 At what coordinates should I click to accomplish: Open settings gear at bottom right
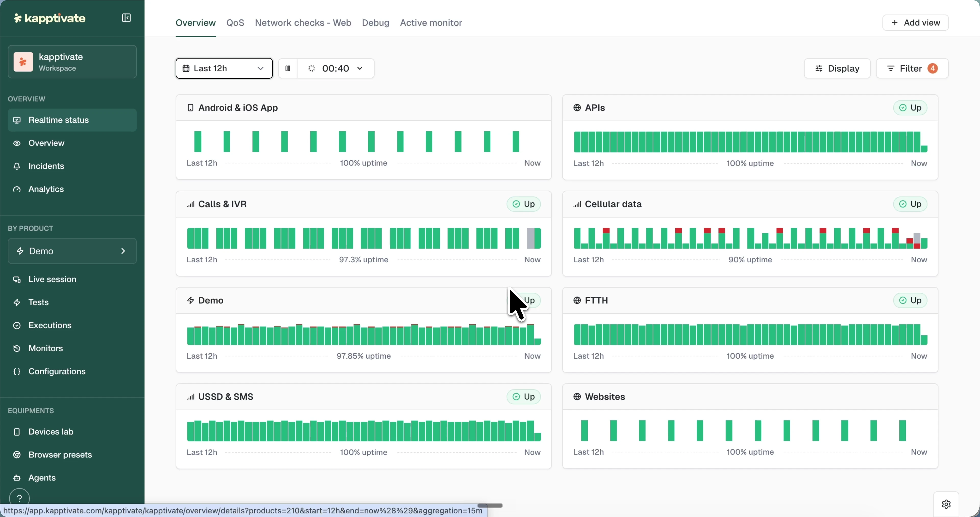(947, 505)
